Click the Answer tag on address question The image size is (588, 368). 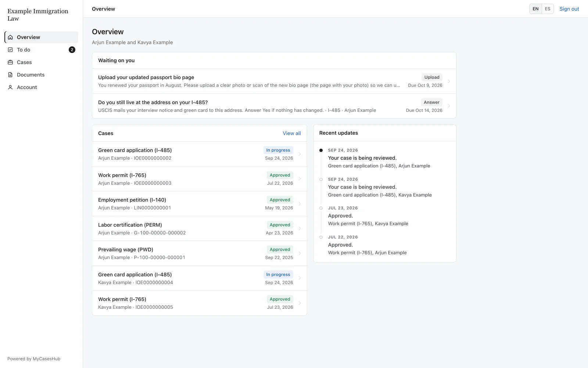431,102
